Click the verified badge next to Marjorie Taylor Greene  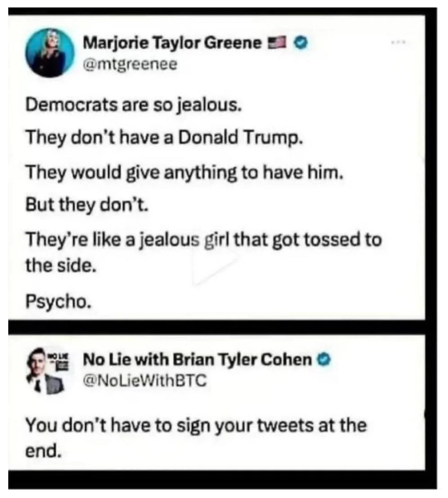pos(300,43)
